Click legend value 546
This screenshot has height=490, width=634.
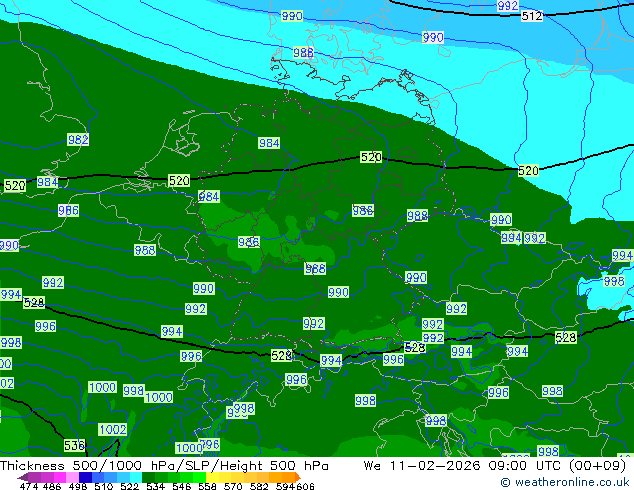[182, 486]
